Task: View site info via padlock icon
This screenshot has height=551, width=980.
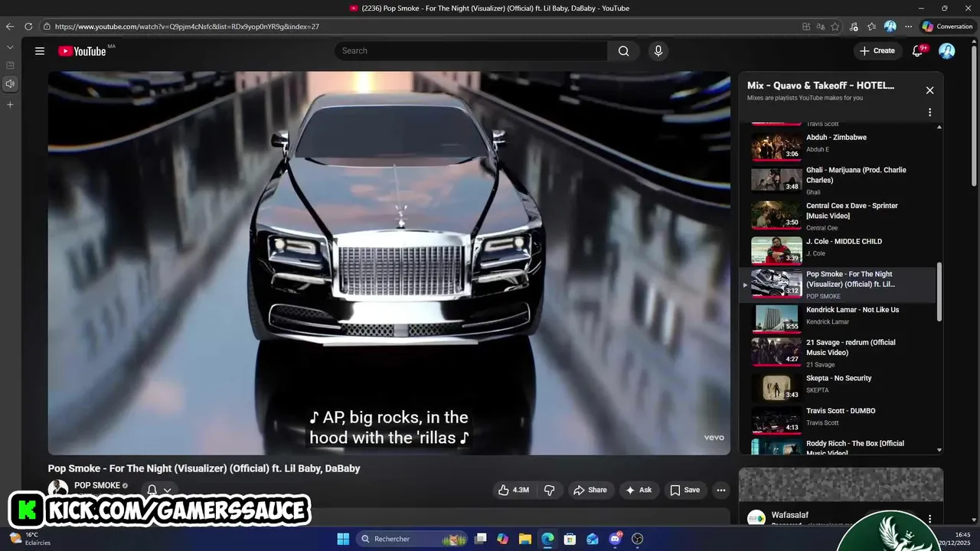Action: [47, 26]
